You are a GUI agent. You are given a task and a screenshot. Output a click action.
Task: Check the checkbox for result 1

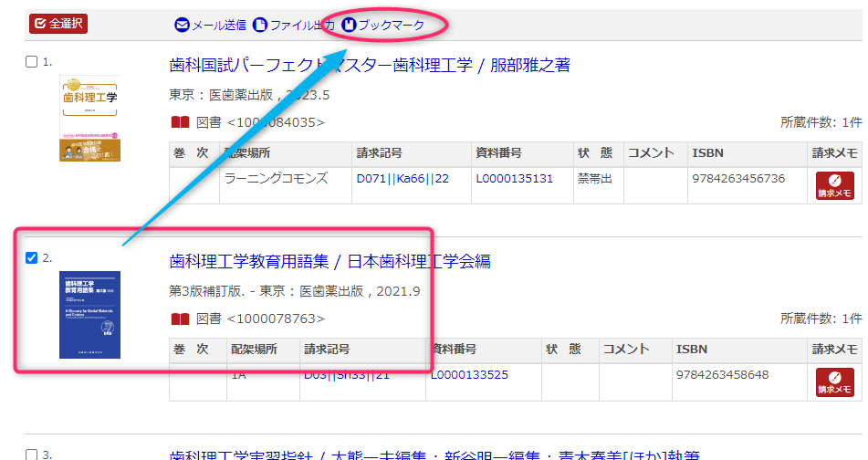tap(32, 62)
